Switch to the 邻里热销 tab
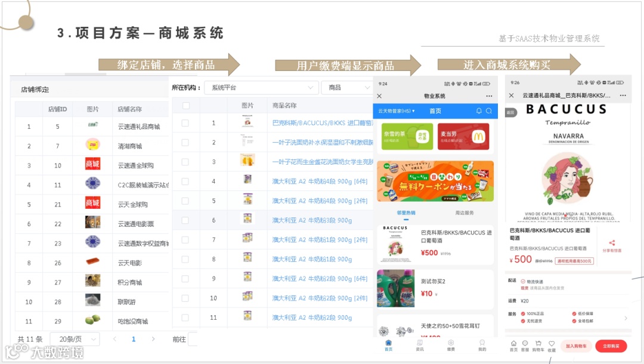This screenshot has width=644, height=364. tap(406, 213)
